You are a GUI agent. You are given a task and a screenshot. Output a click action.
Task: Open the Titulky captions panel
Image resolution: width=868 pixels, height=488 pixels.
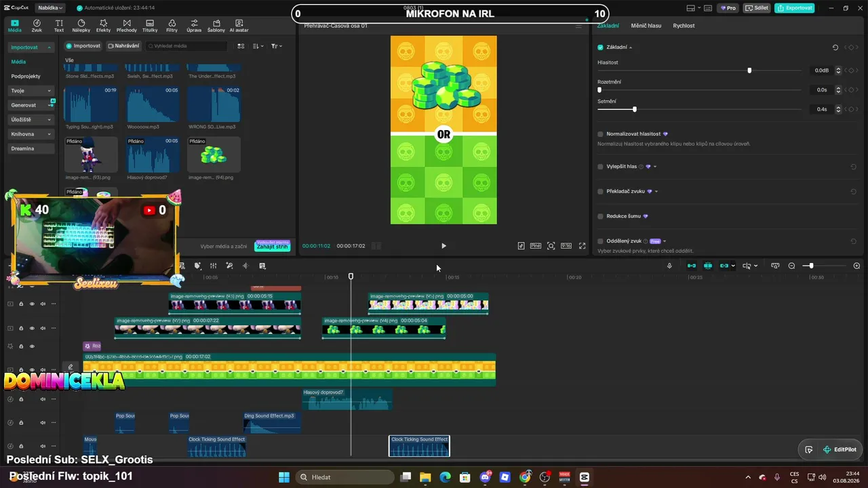point(150,26)
